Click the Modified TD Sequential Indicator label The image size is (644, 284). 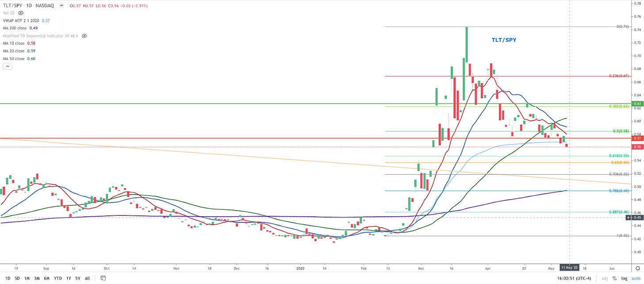point(41,35)
